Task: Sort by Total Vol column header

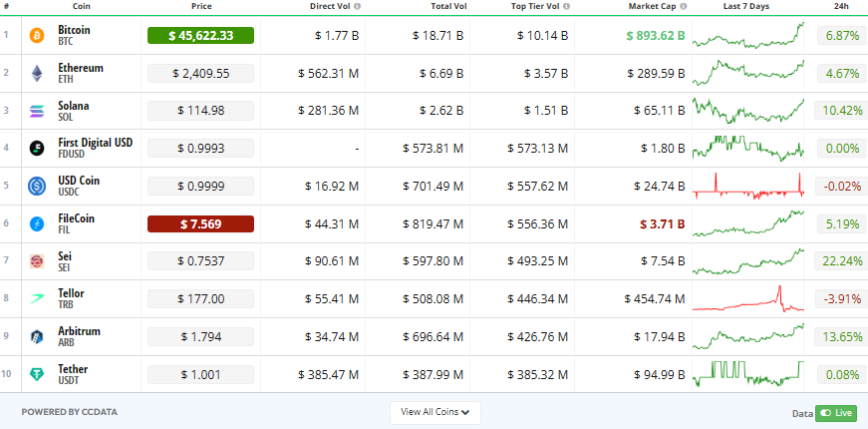Action: [448, 7]
